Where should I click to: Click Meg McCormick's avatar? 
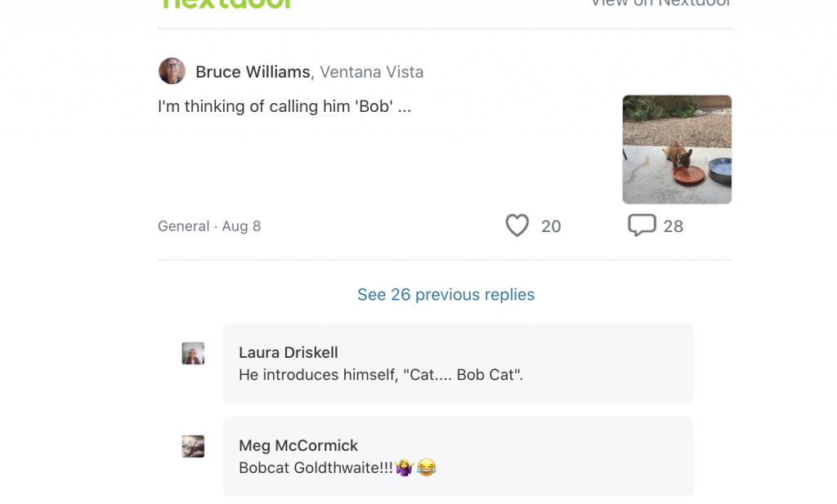pyautogui.click(x=193, y=446)
